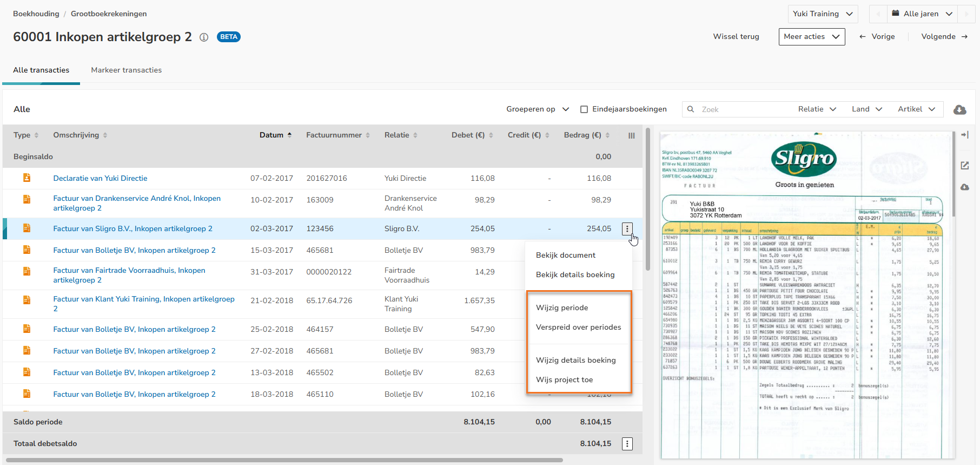Open the Alle jaren period selector
This screenshot has height=465, width=980.
tap(922, 14)
